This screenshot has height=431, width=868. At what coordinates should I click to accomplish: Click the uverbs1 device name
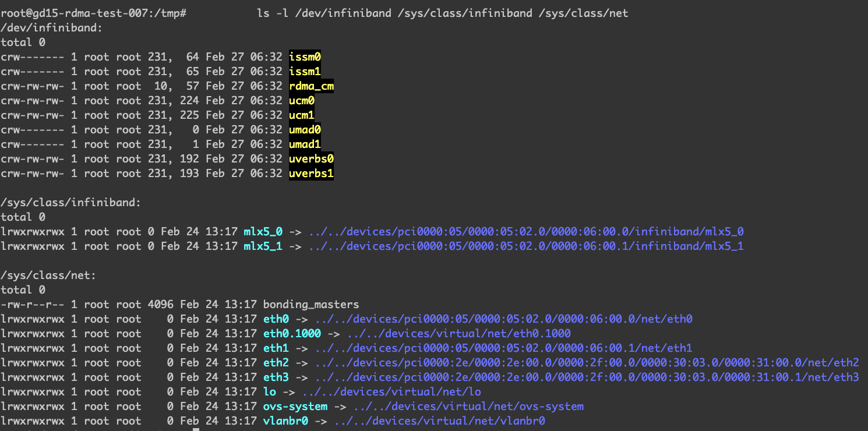pos(311,174)
